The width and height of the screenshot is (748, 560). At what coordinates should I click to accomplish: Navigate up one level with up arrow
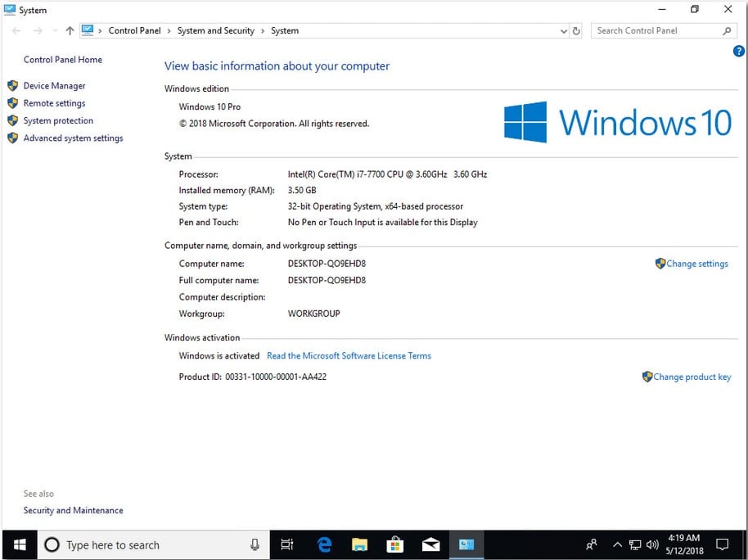[x=70, y=31]
